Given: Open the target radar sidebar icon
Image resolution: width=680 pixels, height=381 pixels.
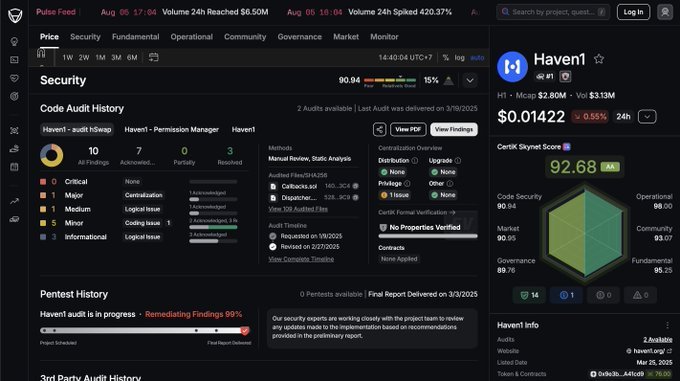Looking at the screenshot, I should click(x=14, y=96).
